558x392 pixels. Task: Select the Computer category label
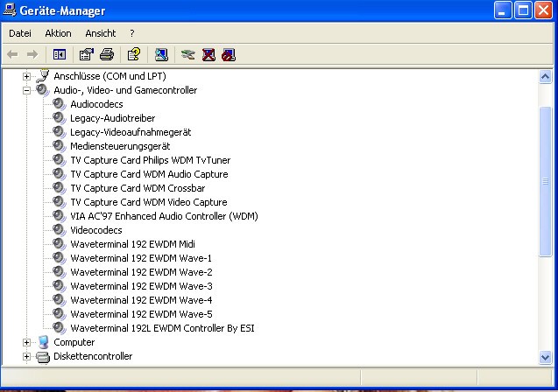point(74,342)
